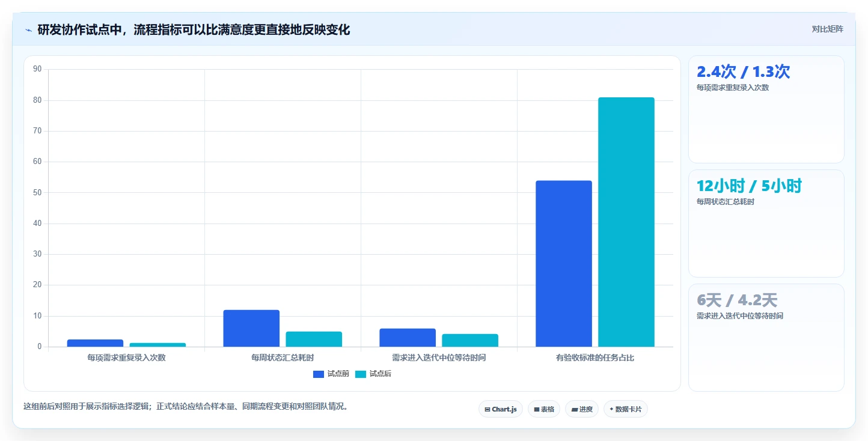Choose the 数据卡片 chip
This screenshot has width=868, height=441.
tap(625, 409)
